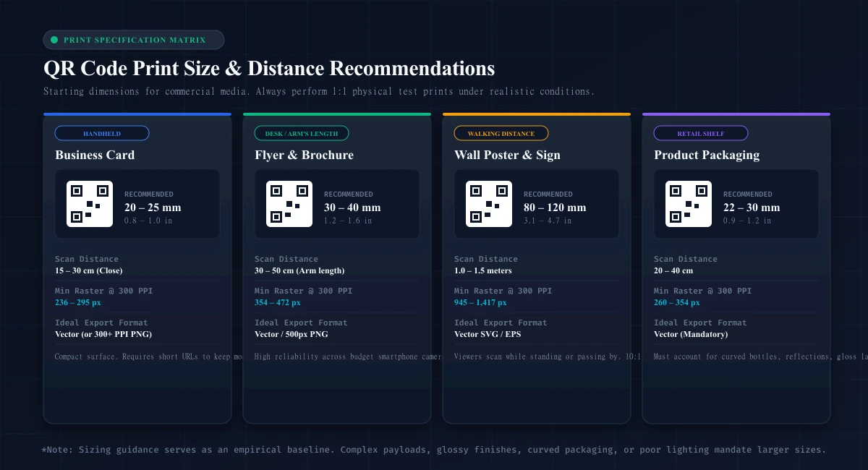
Task: Select the WALKING DISTANCE badge
Action: (501, 133)
